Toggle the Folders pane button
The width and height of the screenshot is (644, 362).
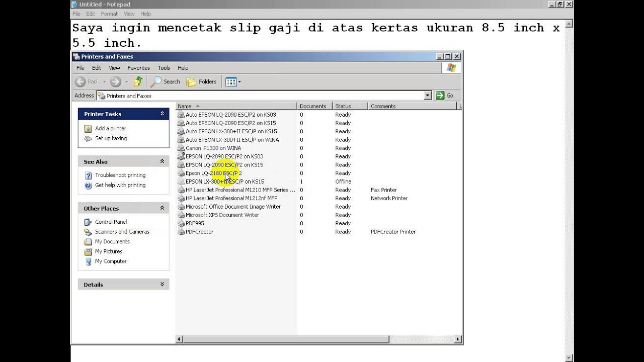click(x=202, y=81)
